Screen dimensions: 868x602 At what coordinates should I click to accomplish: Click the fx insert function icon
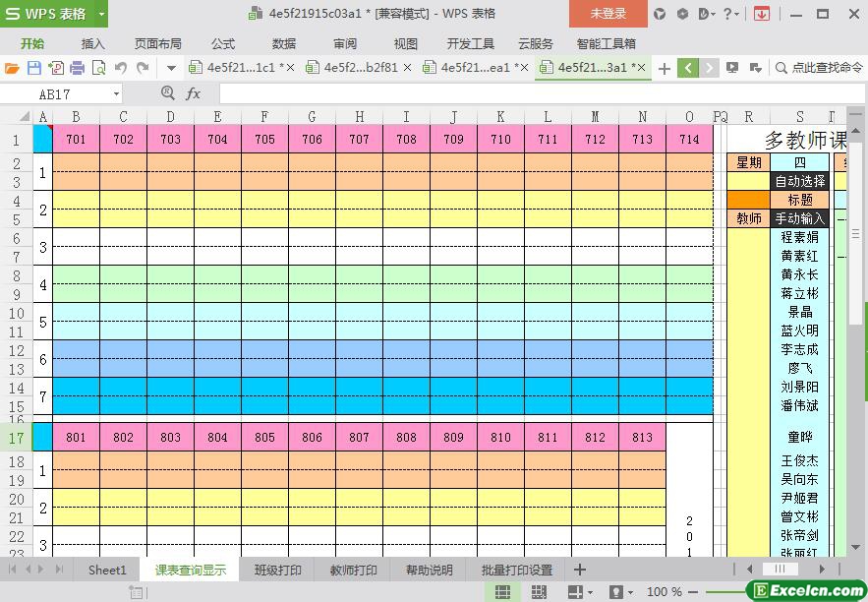pyautogui.click(x=193, y=93)
